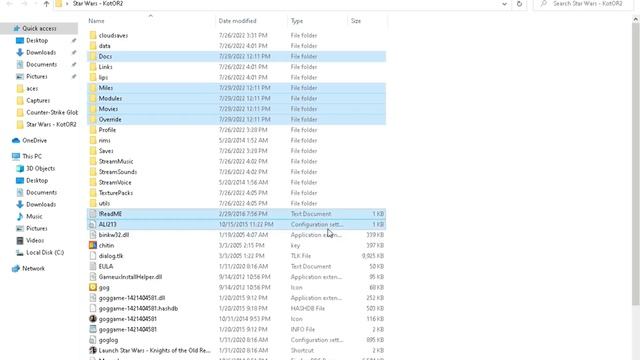Select Launch Star Wars shortcut icon

click(x=93, y=351)
